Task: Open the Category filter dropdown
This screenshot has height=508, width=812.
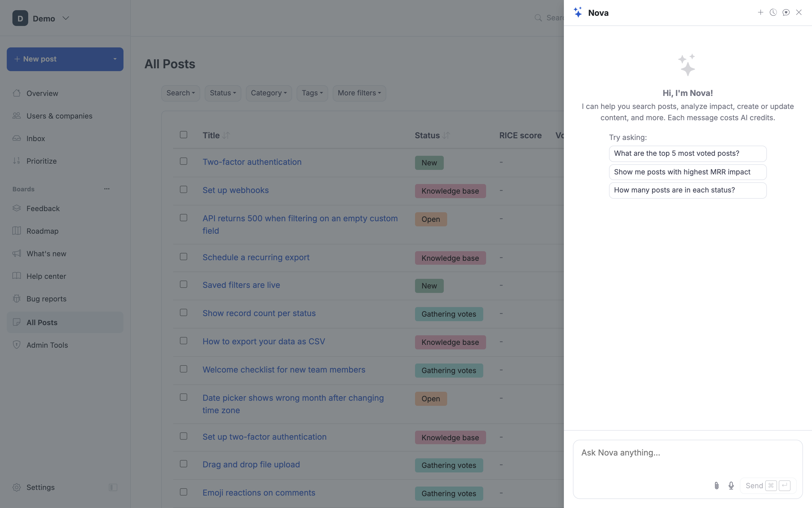Action: point(269,93)
